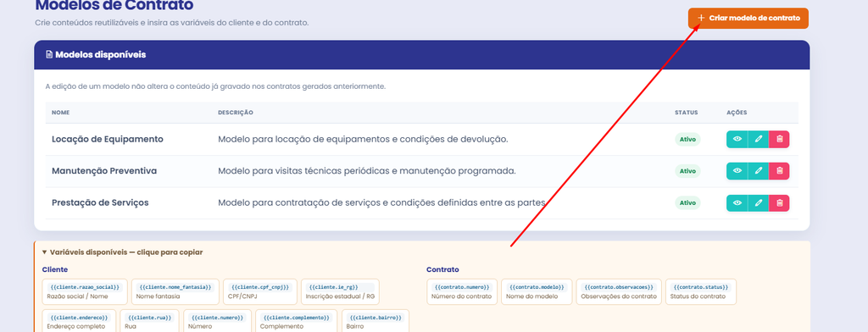Copy the {{cliente.razao_social}} variable chip
Image resolution: width=868 pixels, height=332 pixels.
click(x=85, y=291)
